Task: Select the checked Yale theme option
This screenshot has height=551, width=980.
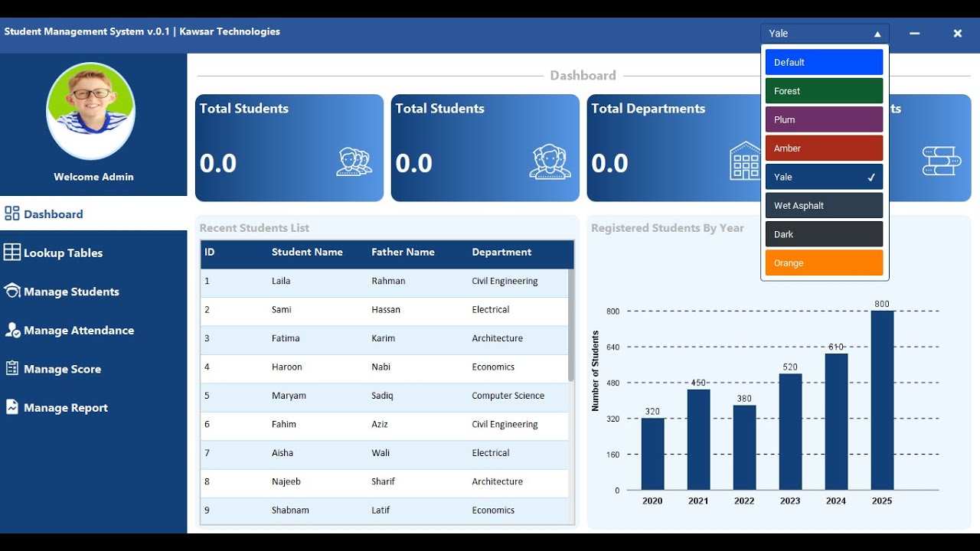Action: click(x=824, y=177)
